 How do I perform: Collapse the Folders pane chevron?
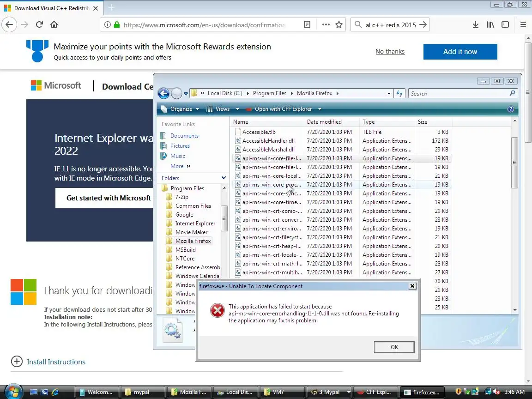(224, 178)
